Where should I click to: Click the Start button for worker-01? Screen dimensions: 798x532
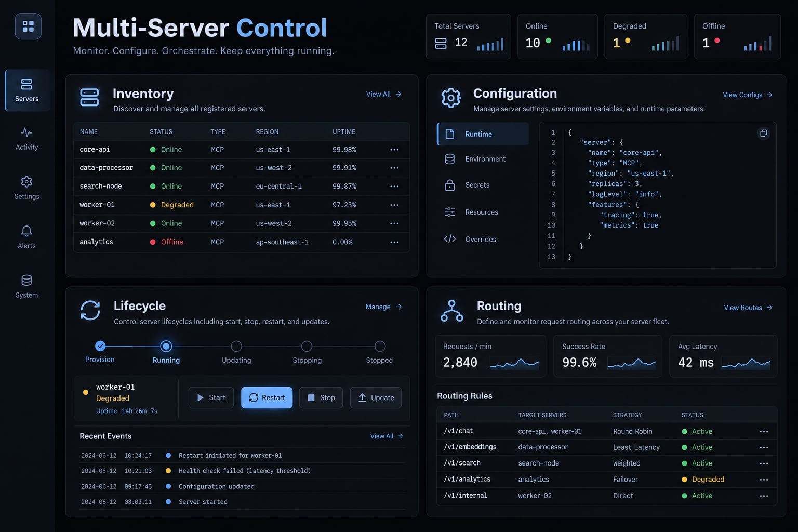[211, 397]
